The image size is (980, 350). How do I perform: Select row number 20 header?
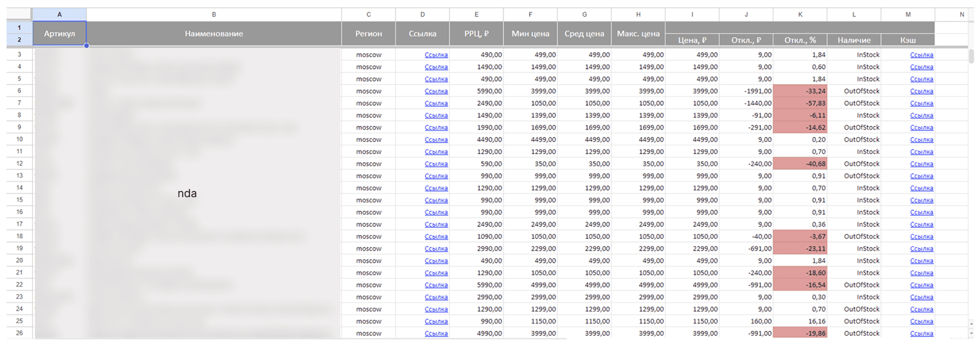click(x=20, y=260)
